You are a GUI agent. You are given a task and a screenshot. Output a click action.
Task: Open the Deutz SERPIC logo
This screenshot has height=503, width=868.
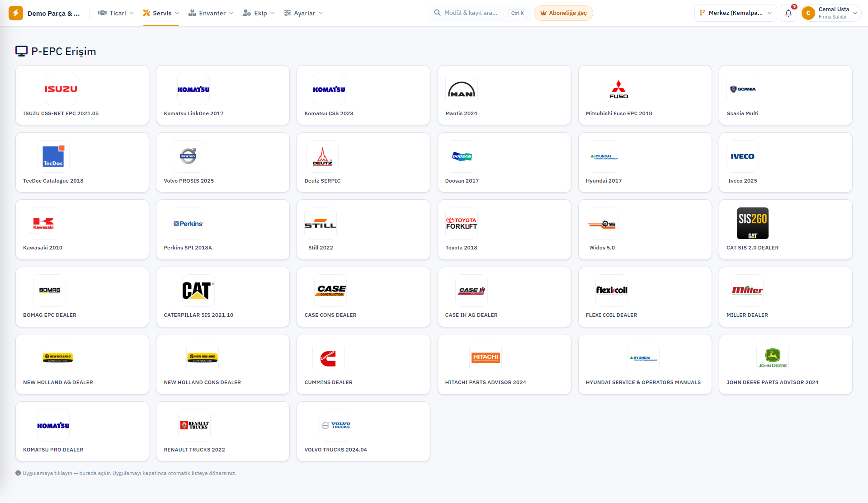(x=322, y=156)
